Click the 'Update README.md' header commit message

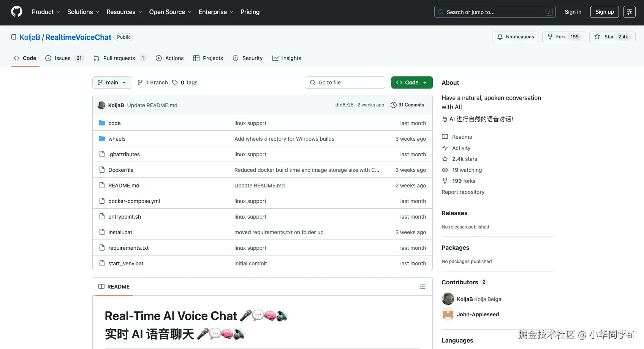[152, 105]
